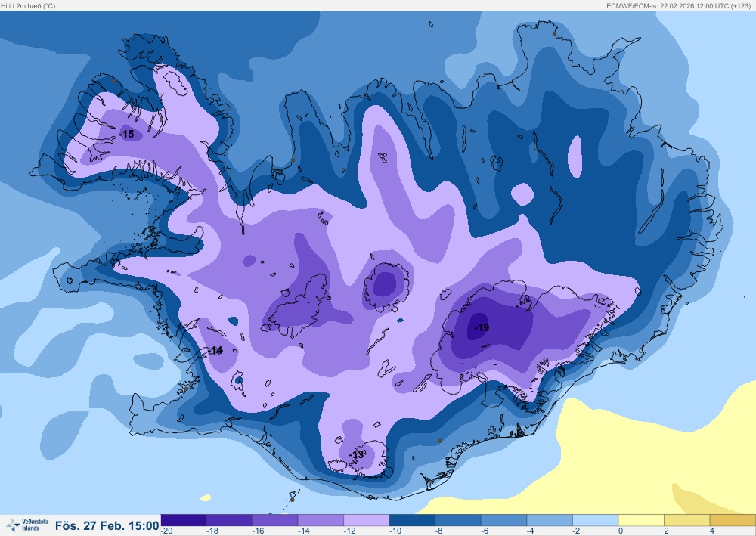Pick the pale blue -2 to 0 swatch
The image size is (756, 536).
click(596, 520)
